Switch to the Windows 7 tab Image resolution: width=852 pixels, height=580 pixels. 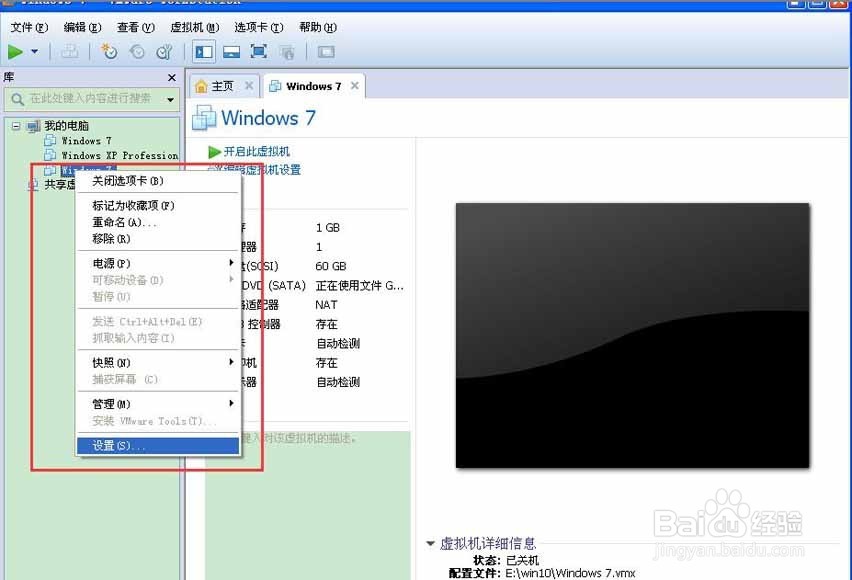pyautogui.click(x=314, y=86)
